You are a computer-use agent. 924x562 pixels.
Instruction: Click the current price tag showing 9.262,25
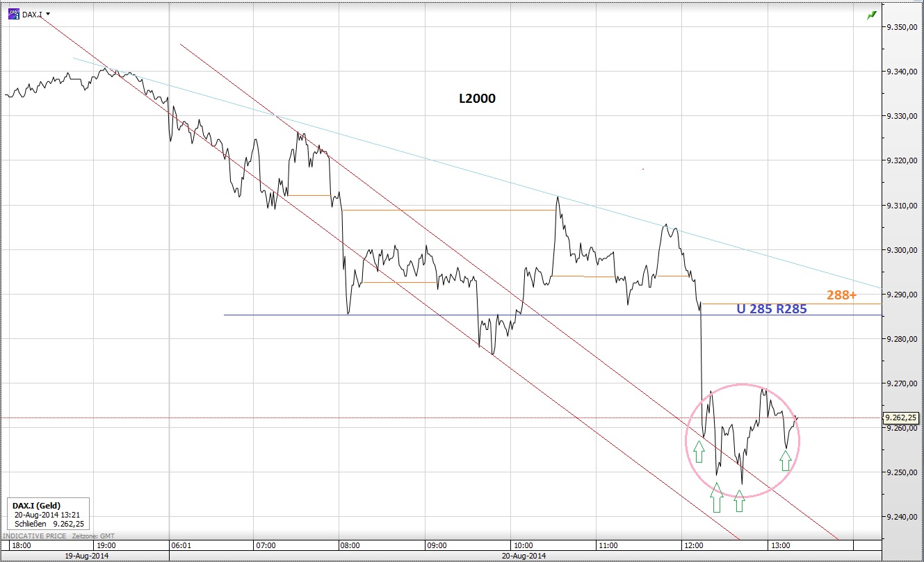(902, 418)
